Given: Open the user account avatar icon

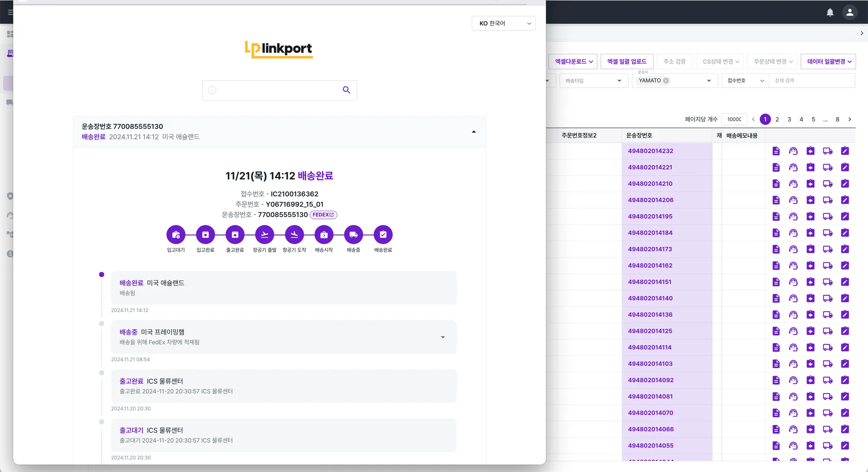Looking at the screenshot, I should 849,12.
